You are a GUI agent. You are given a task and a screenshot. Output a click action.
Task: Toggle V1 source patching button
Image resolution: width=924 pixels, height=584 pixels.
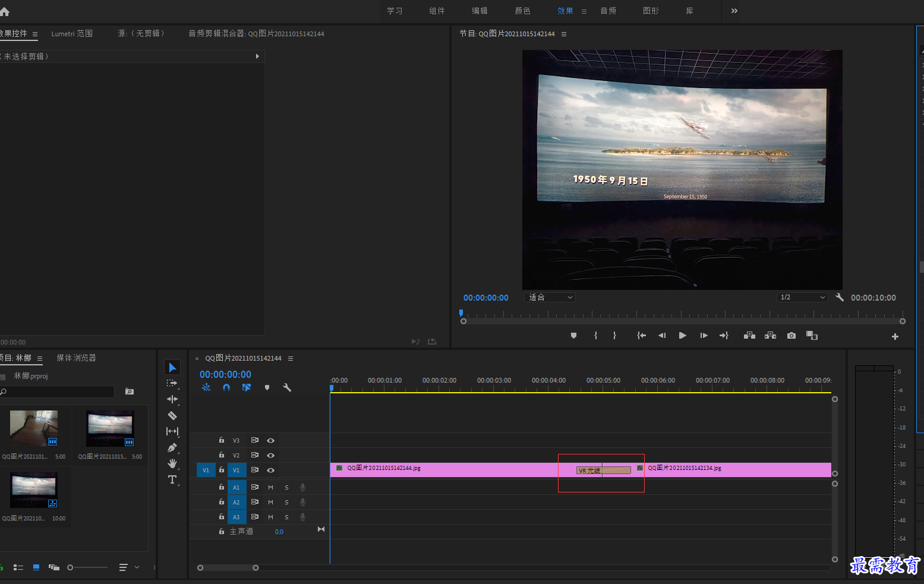[206, 470]
